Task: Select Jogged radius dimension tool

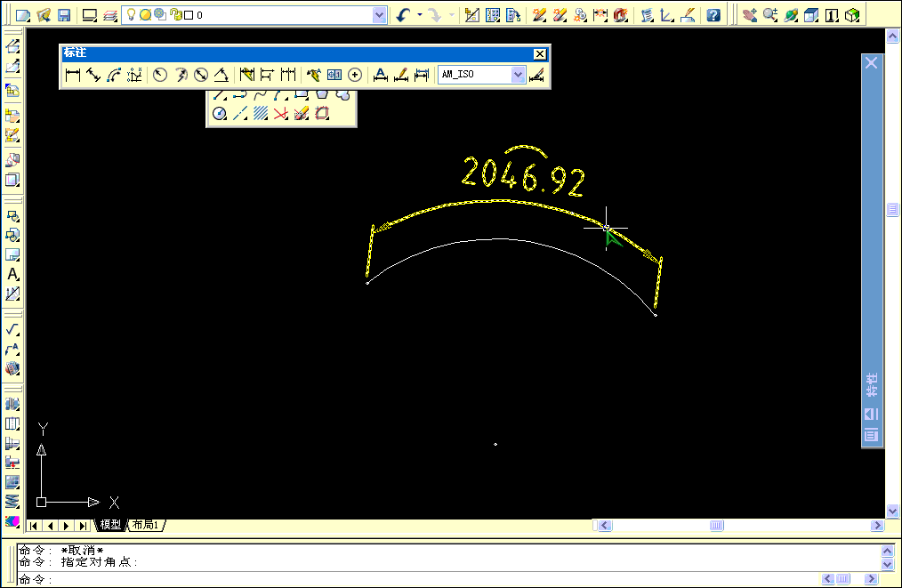Action: click(181, 75)
